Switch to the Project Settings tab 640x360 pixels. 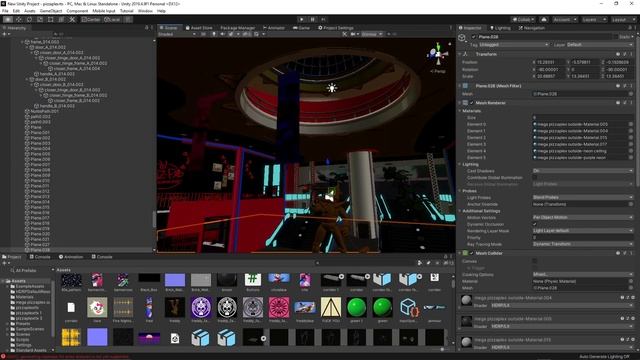(336, 28)
